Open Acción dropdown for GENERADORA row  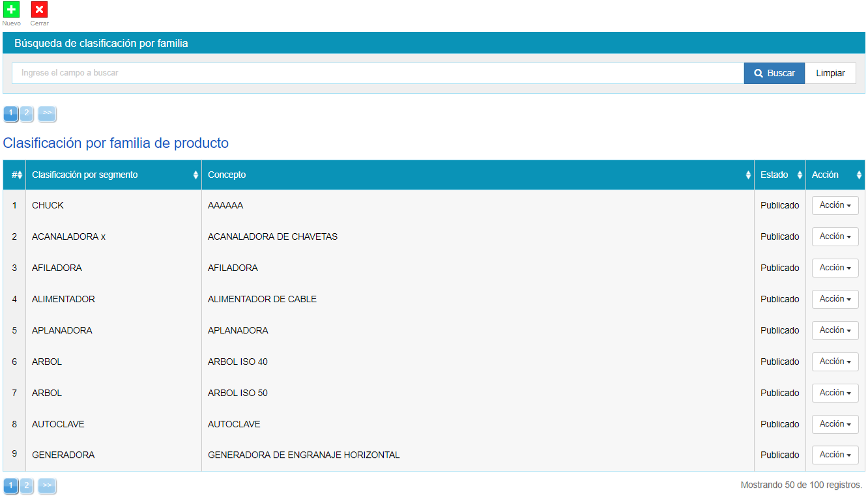835,455
